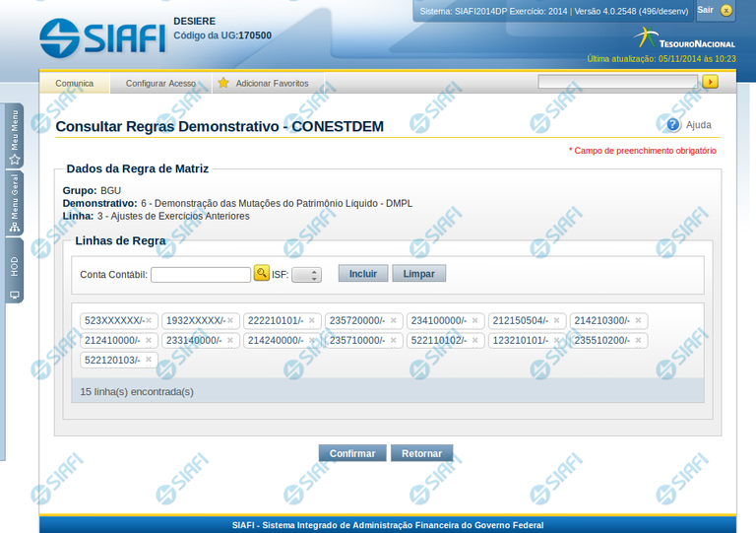Remove the 123210101/- rule tag
This screenshot has height=533, width=756.
point(556,340)
